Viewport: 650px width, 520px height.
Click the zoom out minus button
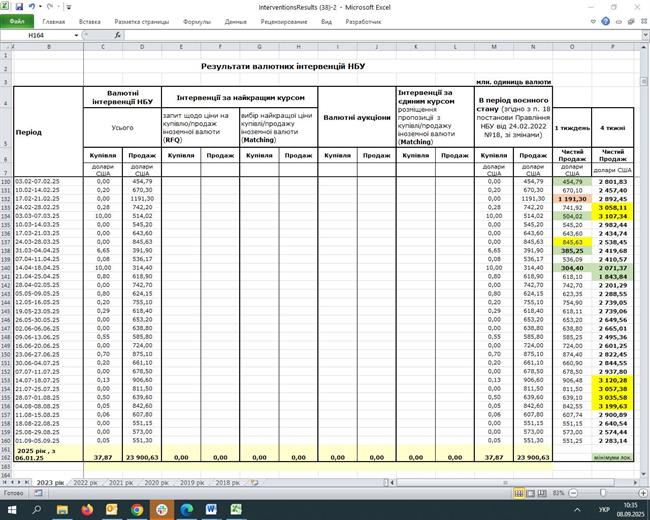[x=573, y=493]
